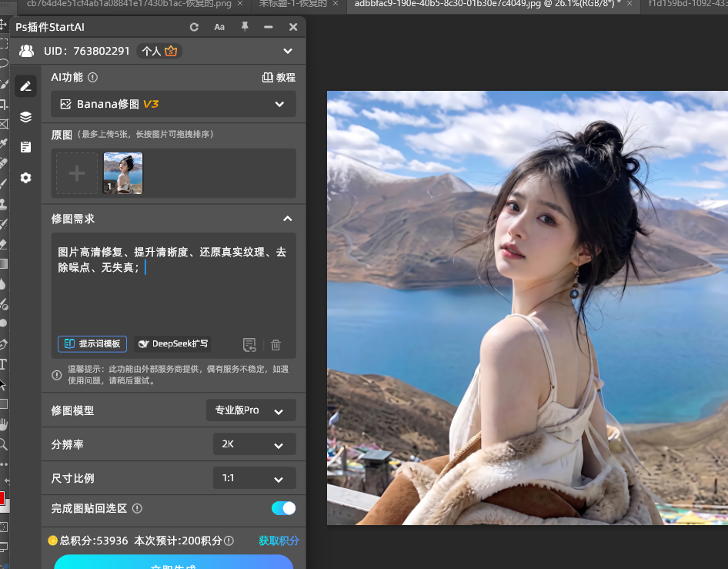Expand the UID account dropdown chevron

(288, 51)
